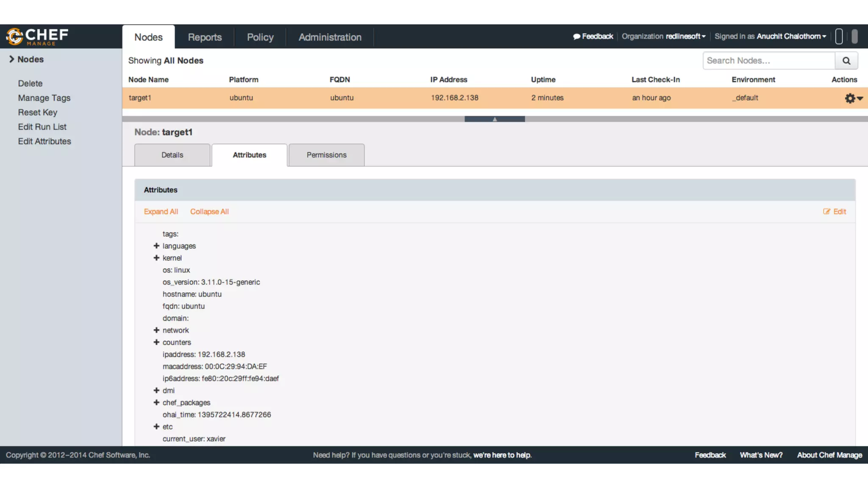Open the gear actions menu for target1
Viewport: 868px width, 488px height.
click(x=853, y=98)
